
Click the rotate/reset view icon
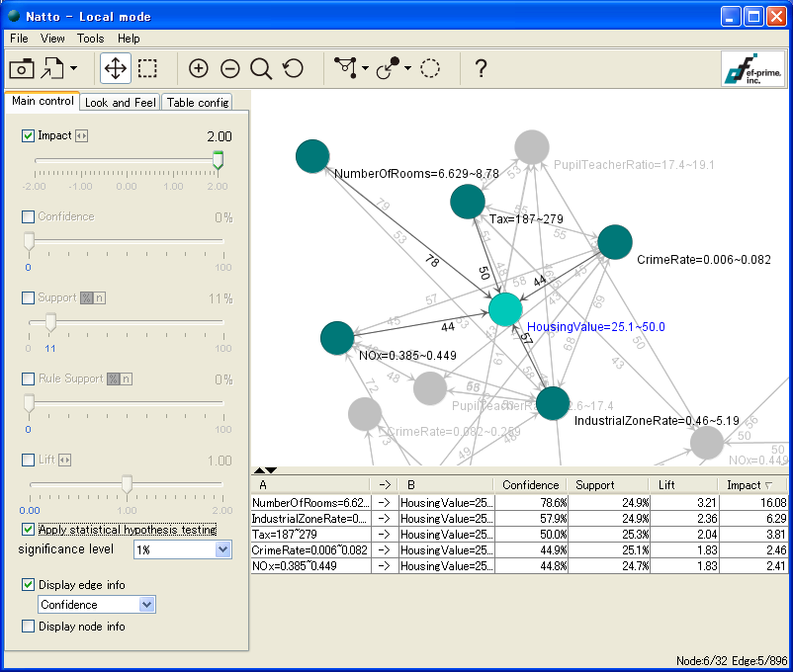pyautogui.click(x=293, y=68)
